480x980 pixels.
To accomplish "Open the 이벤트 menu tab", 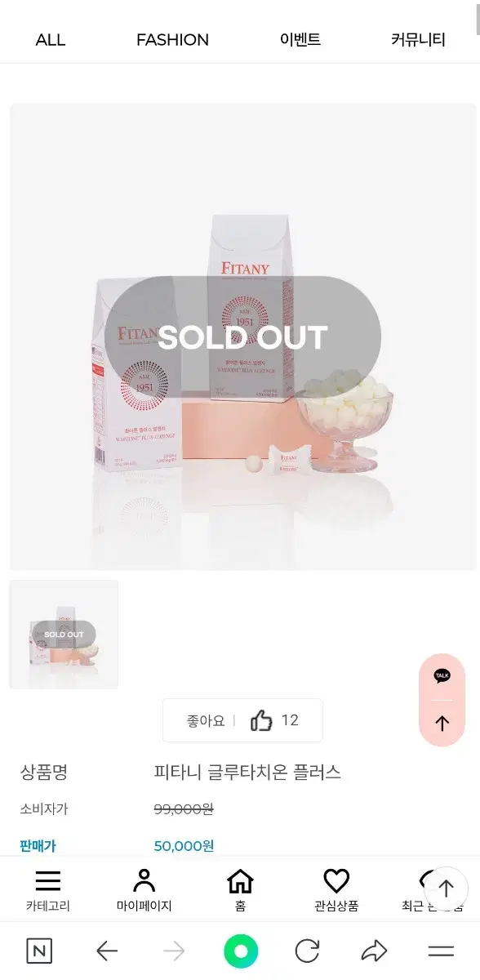I will tap(300, 39).
